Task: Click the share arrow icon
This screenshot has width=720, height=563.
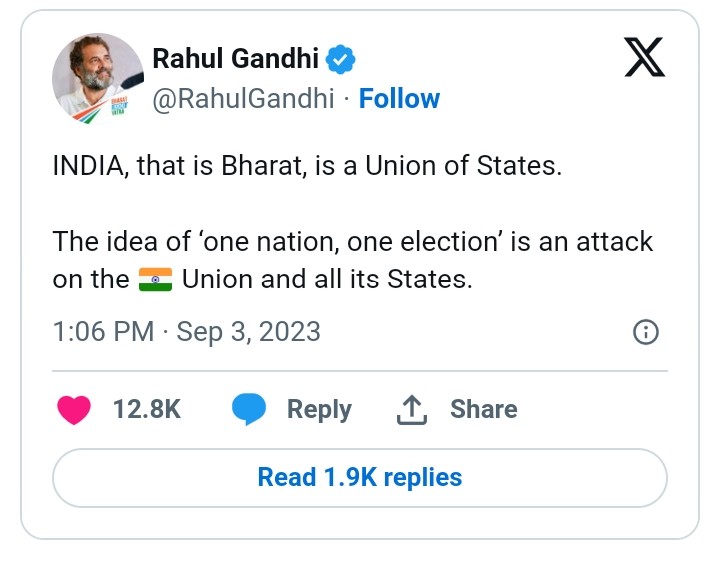Action: [x=412, y=409]
